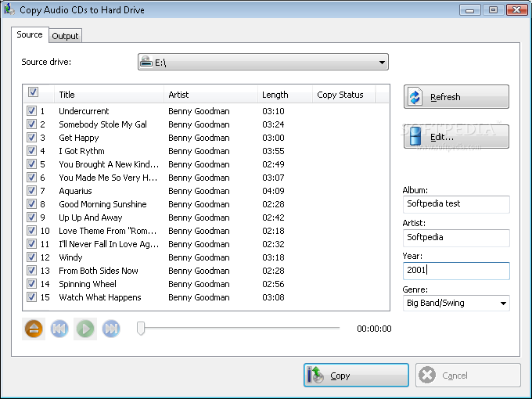
Task: Switch to the Output tab
Action: point(65,36)
